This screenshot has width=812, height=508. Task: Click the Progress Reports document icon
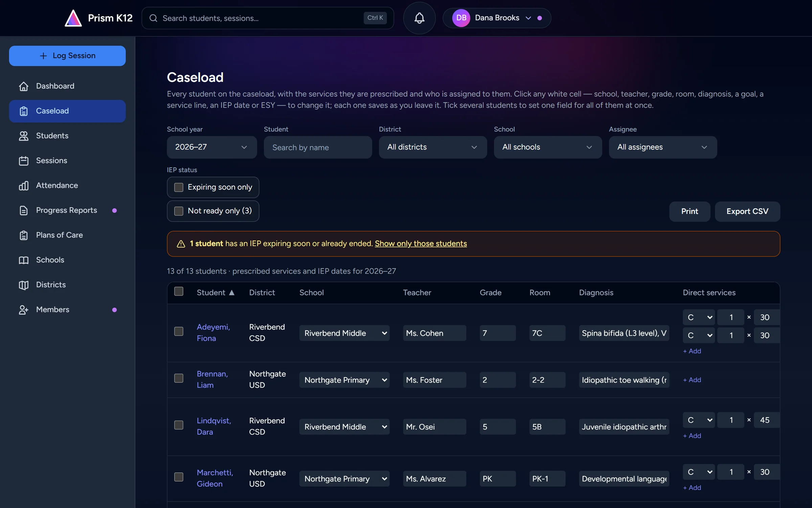[x=24, y=210]
